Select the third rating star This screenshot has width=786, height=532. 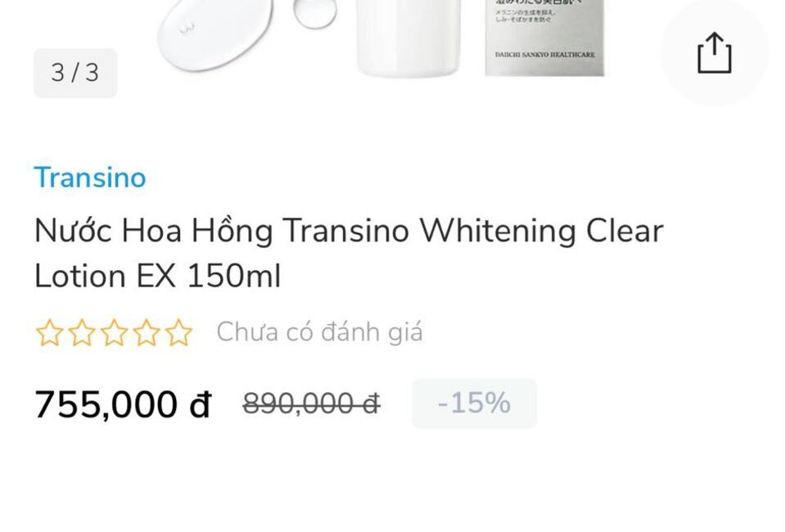point(114,332)
